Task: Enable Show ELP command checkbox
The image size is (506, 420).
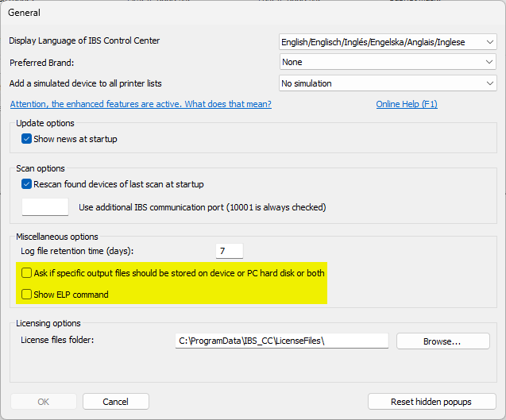Action: (26, 295)
